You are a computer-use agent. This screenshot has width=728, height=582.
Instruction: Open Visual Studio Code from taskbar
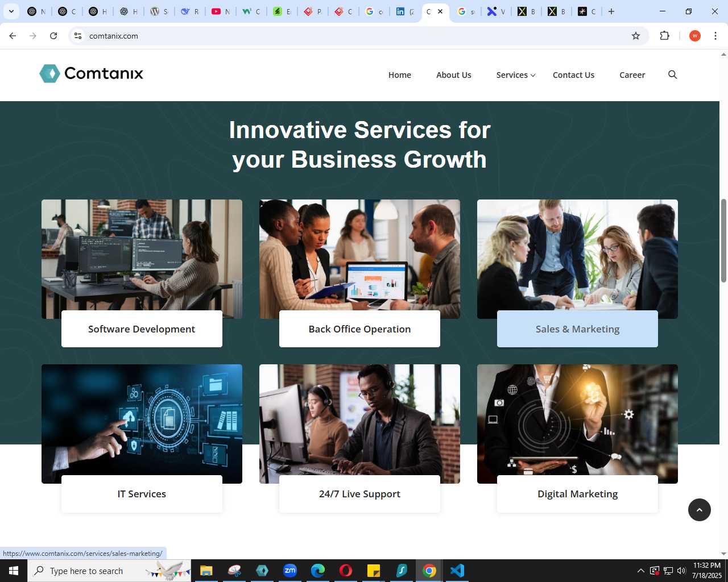point(457,571)
